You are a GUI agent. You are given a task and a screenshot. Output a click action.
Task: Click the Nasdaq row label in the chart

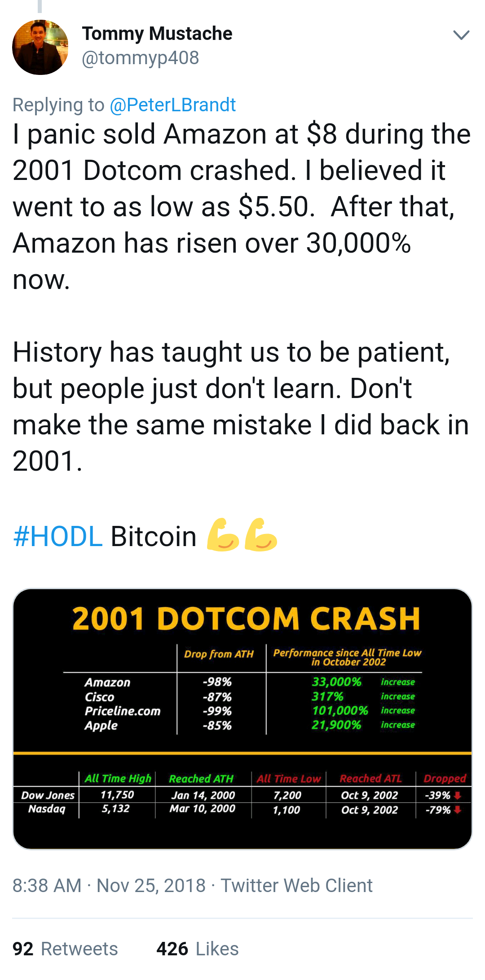pos(47,809)
